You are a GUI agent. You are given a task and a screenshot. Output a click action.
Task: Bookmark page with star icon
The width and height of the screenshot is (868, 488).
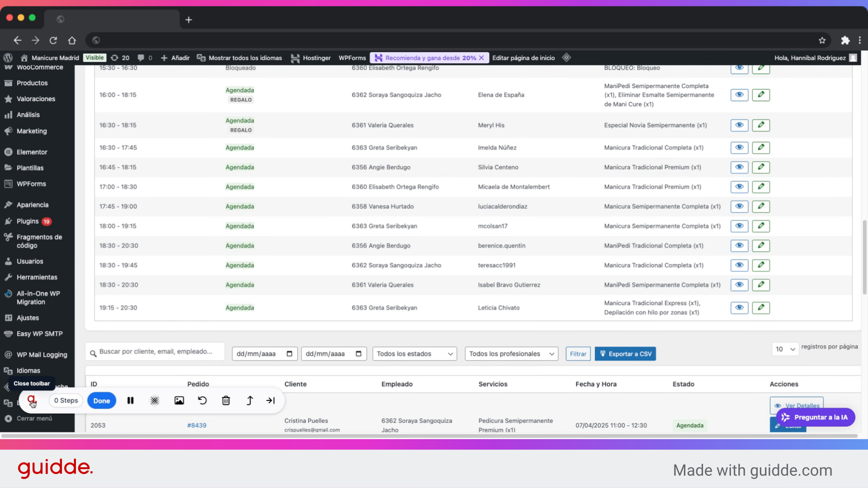pyautogui.click(x=822, y=40)
